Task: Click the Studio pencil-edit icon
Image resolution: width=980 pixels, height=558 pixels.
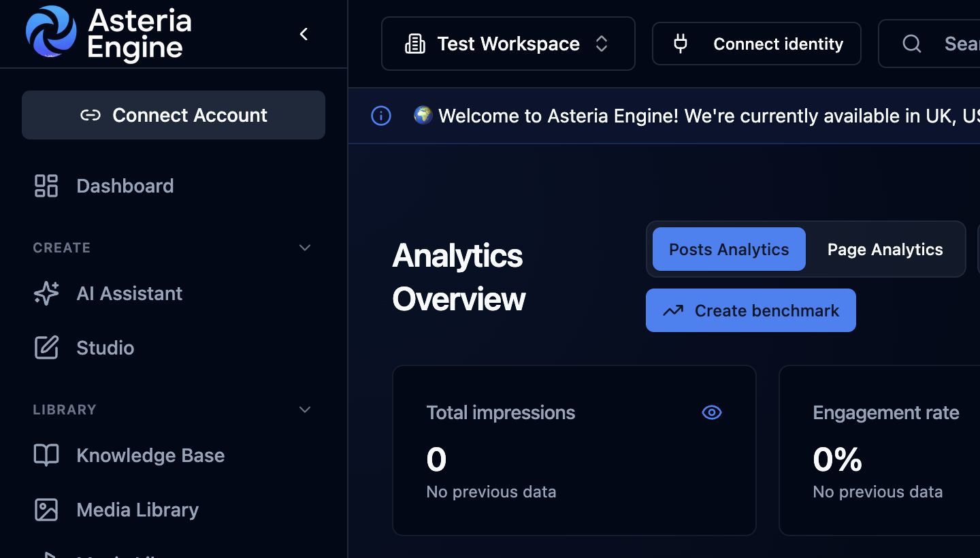Action: pos(46,348)
